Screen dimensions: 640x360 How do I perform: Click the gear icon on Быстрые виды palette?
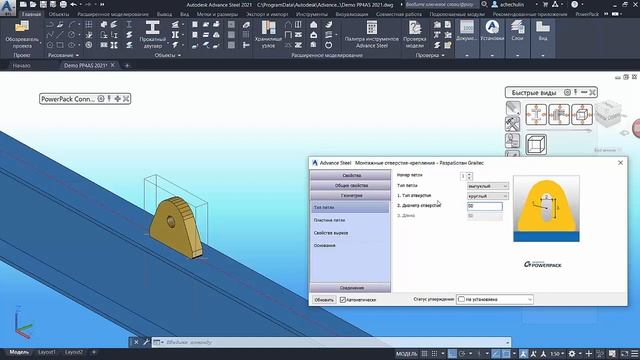tap(567, 92)
